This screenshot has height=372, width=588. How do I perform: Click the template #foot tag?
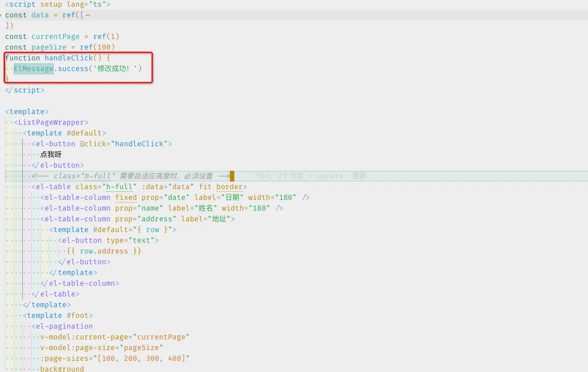pyautogui.click(x=58, y=316)
